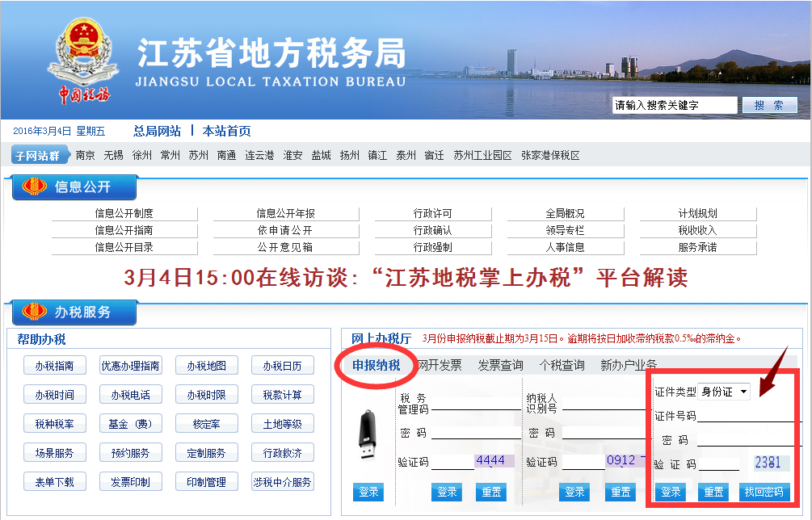The image size is (812, 520).
Task: Switch to the 申报纳税 tab
Action: click(377, 365)
